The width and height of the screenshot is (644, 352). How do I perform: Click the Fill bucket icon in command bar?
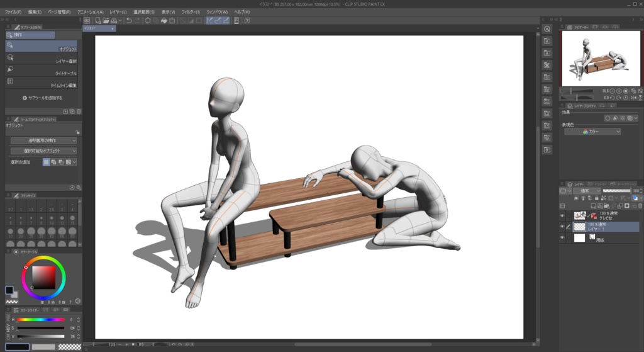tap(164, 20)
